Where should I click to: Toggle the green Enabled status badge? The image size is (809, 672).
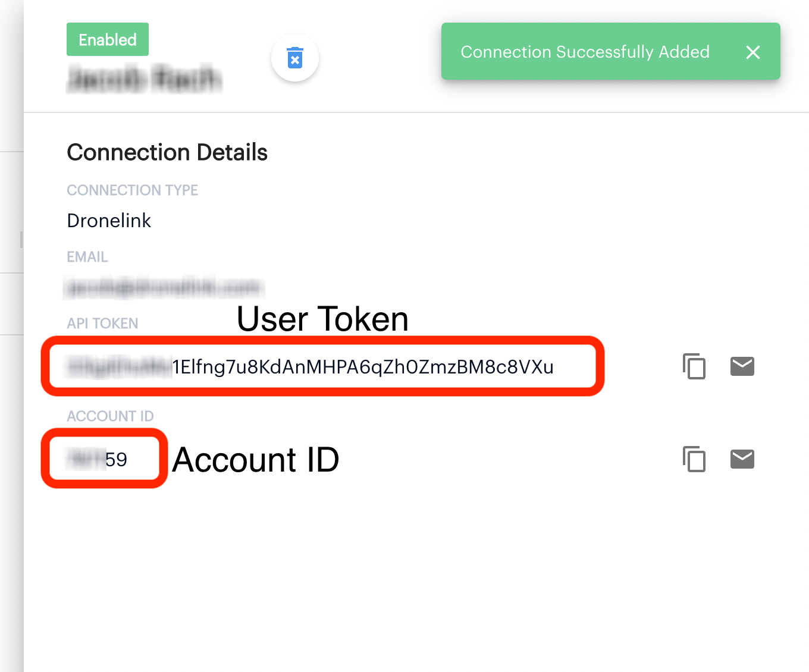click(x=108, y=39)
